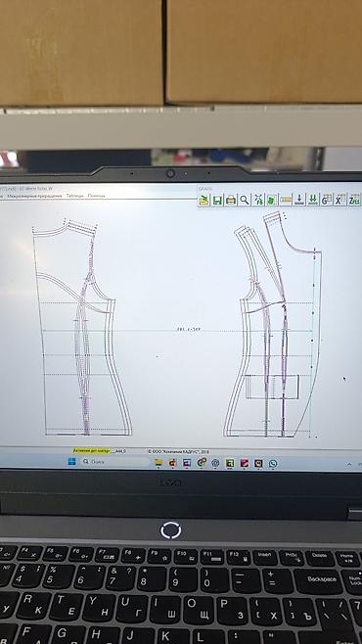Show hidden system tray icons chevron
This screenshot has width=362, height=644.
click(349, 465)
